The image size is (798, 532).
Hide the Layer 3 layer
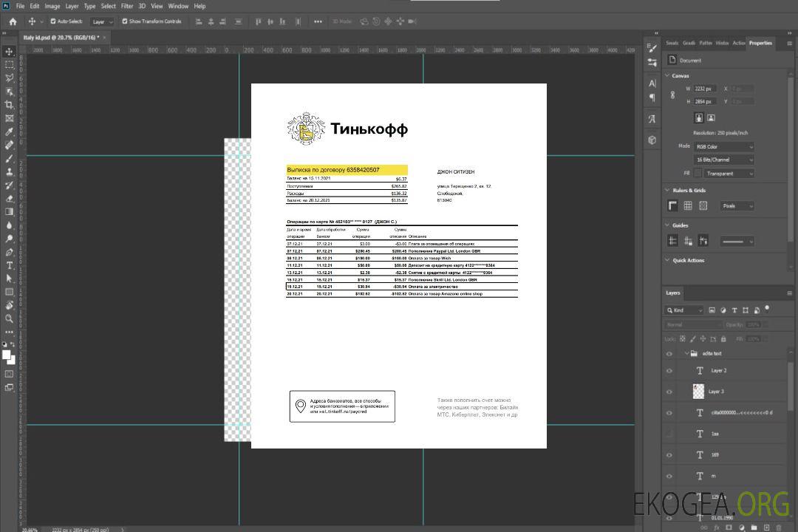[669, 392]
